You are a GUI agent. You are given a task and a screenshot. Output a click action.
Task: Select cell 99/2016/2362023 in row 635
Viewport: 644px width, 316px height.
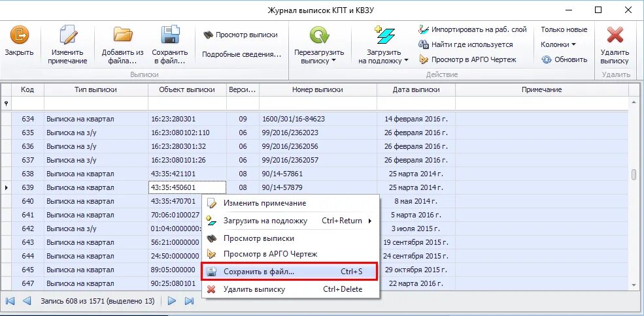pos(318,133)
